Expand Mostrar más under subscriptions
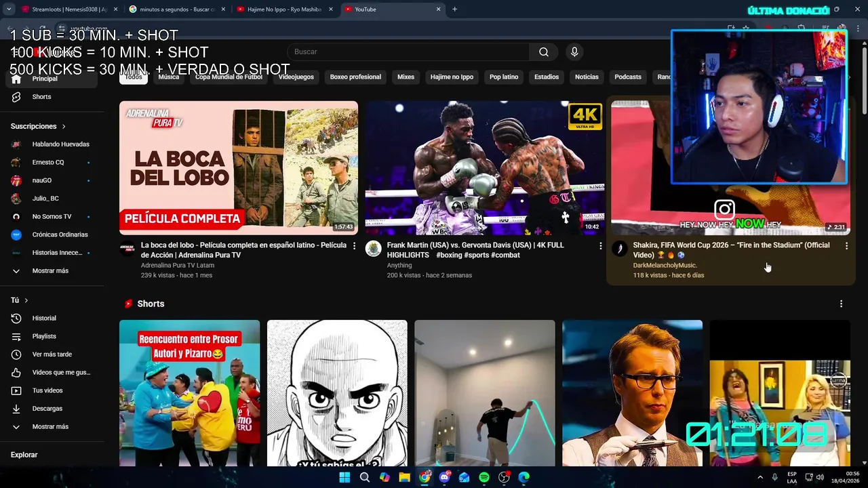 click(52, 271)
